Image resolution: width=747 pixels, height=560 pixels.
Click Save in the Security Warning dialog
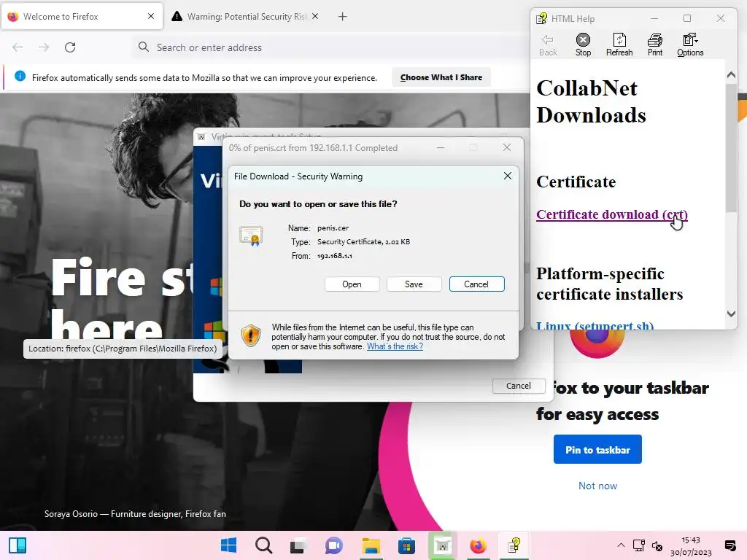[x=414, y=284]
